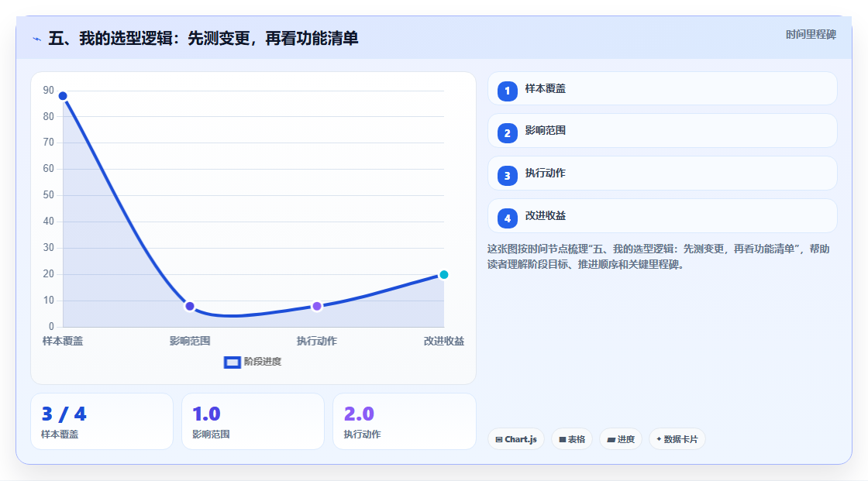Click the 1.0 影响范围 stat card
This screenshot has width=868, height=481.
pos(253,421)
